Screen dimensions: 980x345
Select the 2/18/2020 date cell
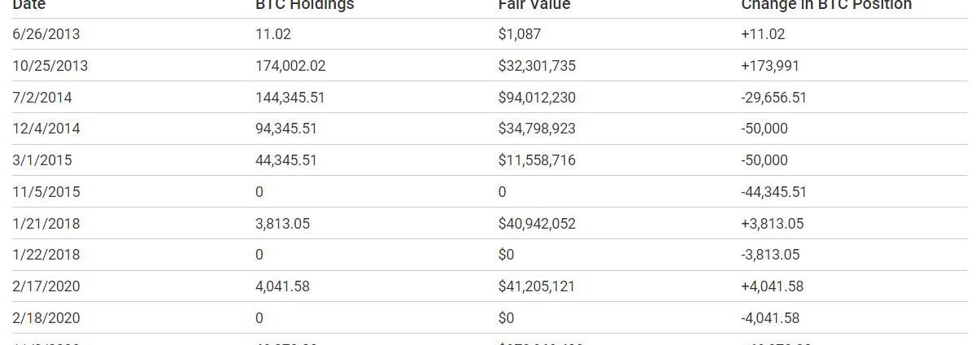[46, 318]
